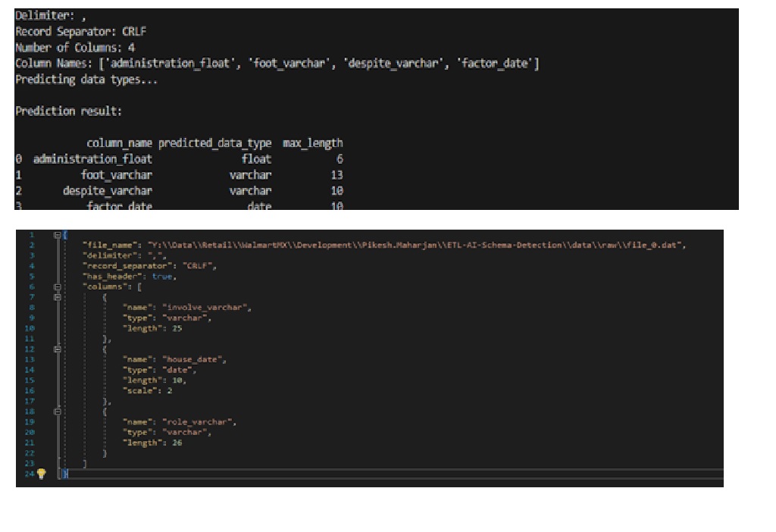Click the "true" value on line 5
776x532 pixels.
(x=162, y=276)
